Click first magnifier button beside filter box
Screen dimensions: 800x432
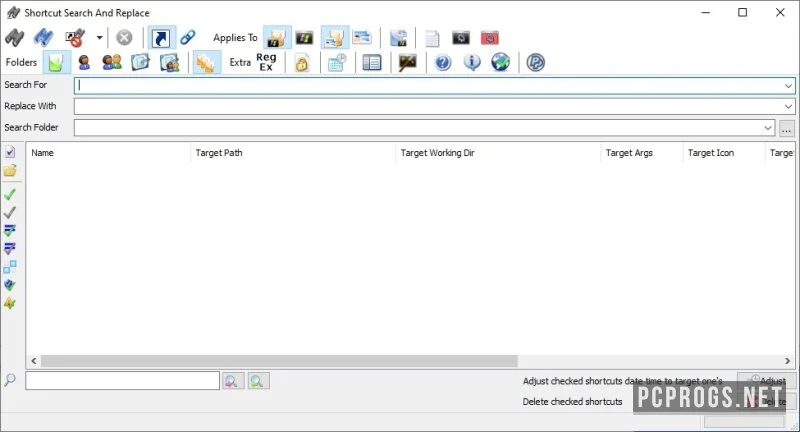click(x=233, y=381)
